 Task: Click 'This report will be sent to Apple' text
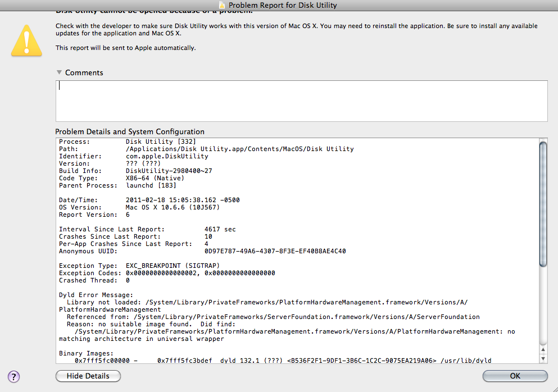pyautogui.click(x=126, y=48)
